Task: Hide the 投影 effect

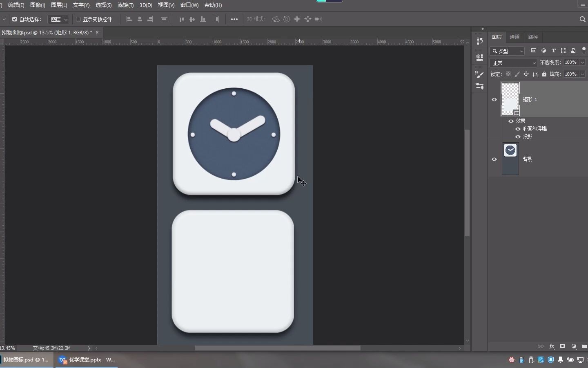Action: pyautogui.click(x=518, y=137)
